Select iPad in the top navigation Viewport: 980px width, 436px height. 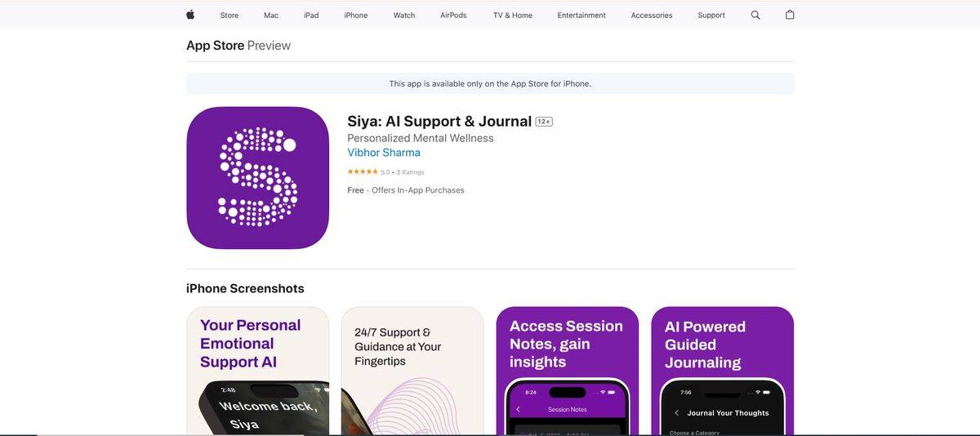311,16
